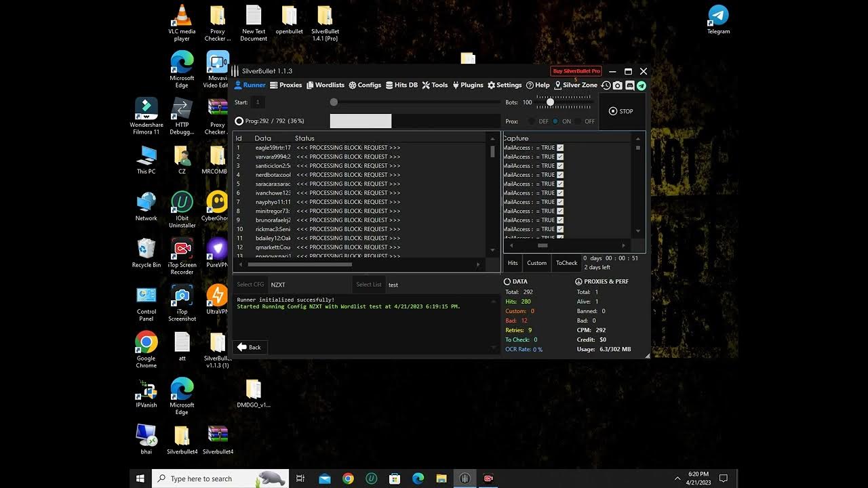Open Wondershare Filmora 11 desktop icon

[x=146, y=117]
